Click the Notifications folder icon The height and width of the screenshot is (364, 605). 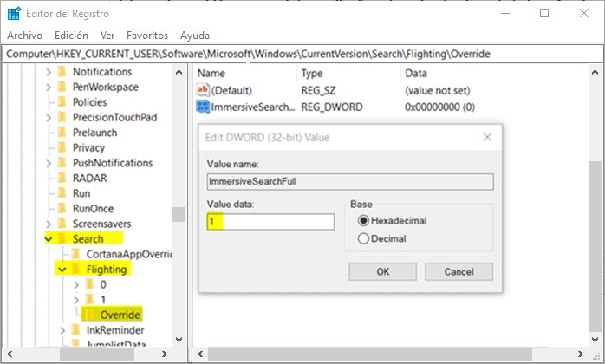click(62, 72)
